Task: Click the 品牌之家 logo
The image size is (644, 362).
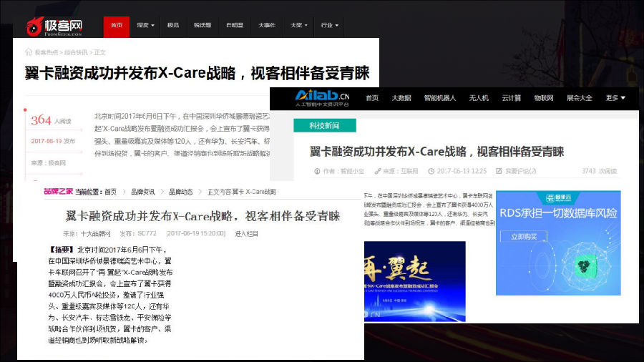Action: pos(57,192)
